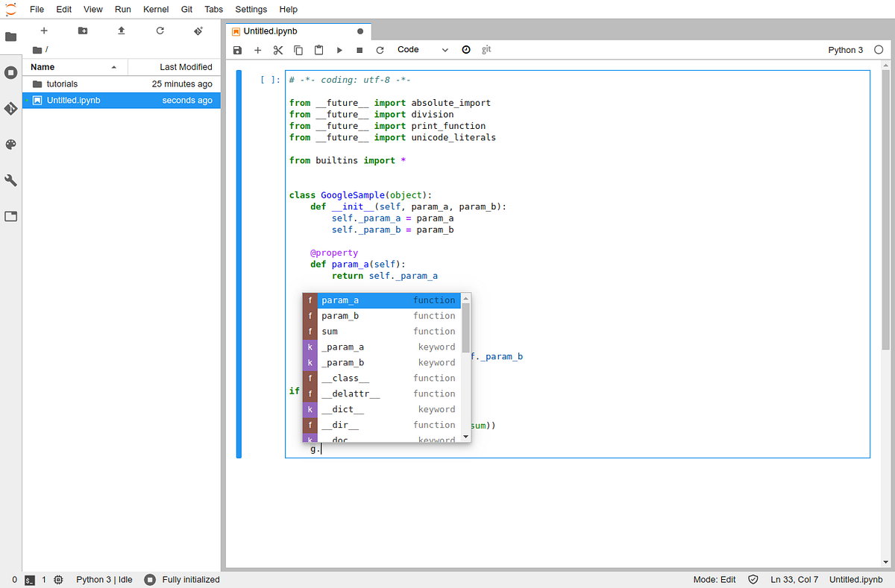Interrupt the kernel with the stop icon

pos(359,49)
